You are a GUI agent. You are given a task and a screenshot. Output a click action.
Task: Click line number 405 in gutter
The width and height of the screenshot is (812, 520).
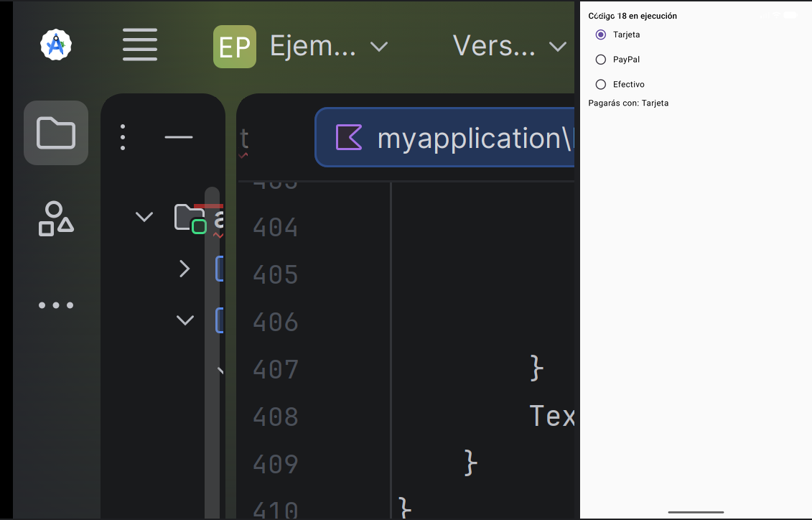click(276, 274)
